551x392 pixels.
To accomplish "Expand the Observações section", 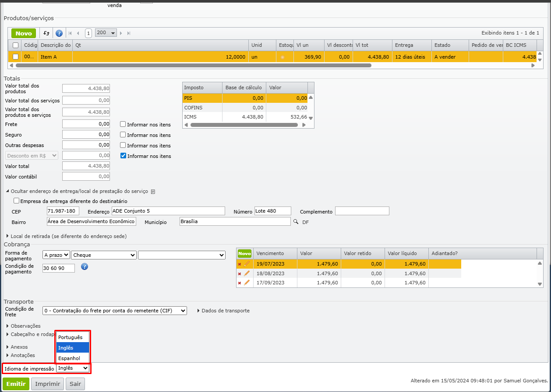I will click(25, 326).
